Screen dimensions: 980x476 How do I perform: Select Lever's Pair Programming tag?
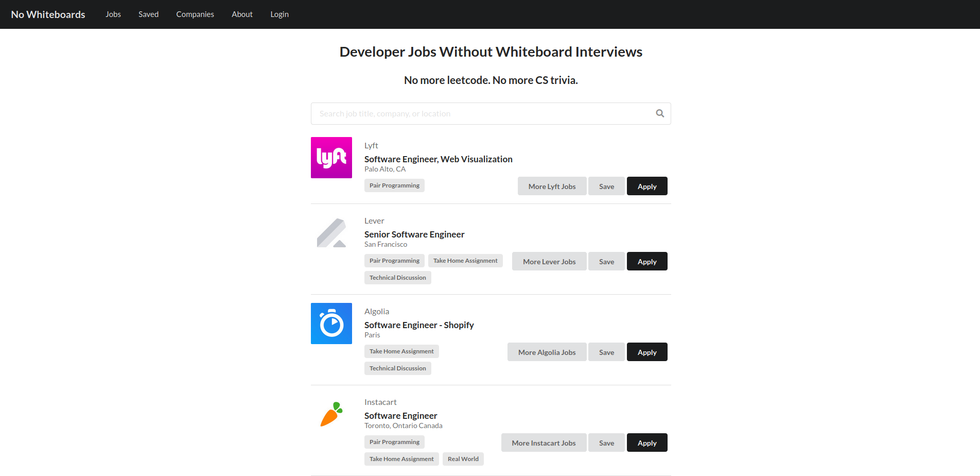(x=394, y=261)
